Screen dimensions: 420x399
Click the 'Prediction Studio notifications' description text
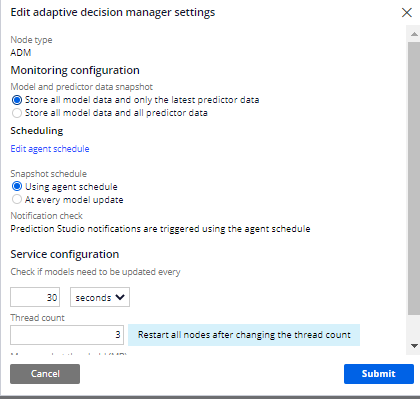[160, 229]
